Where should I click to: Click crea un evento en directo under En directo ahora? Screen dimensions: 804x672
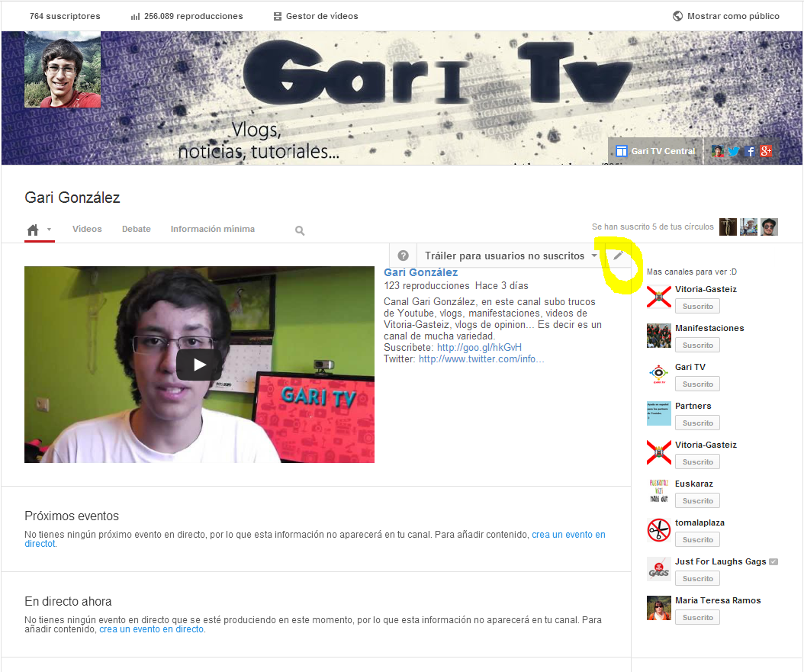pos(151,629)
